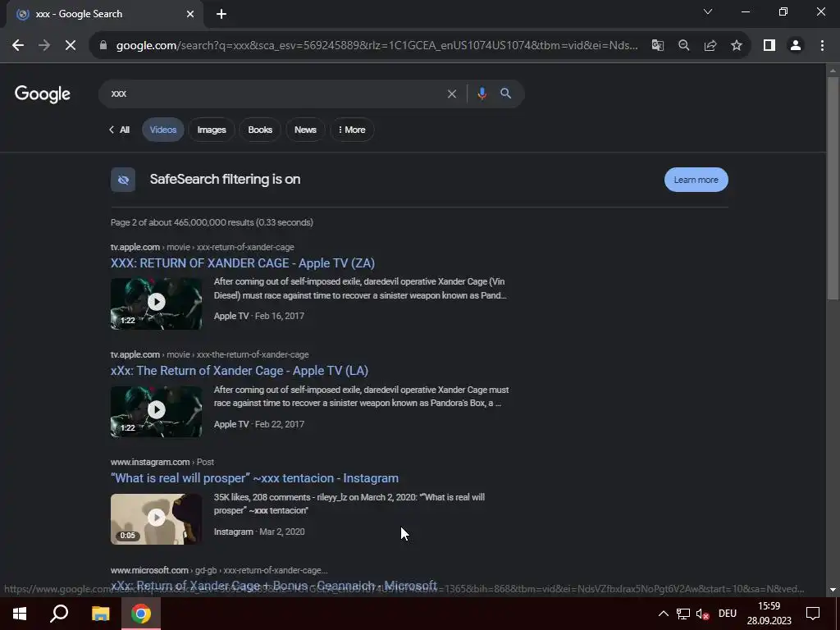Switch to News results
The image size is (840, 630).
(305, 130)
